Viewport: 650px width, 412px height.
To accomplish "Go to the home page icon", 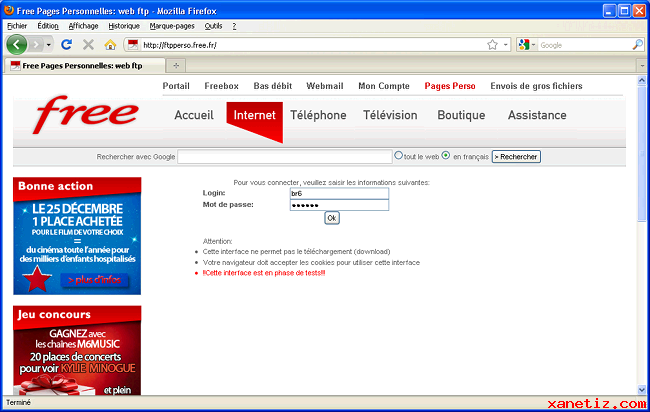I will coord(110,44).
